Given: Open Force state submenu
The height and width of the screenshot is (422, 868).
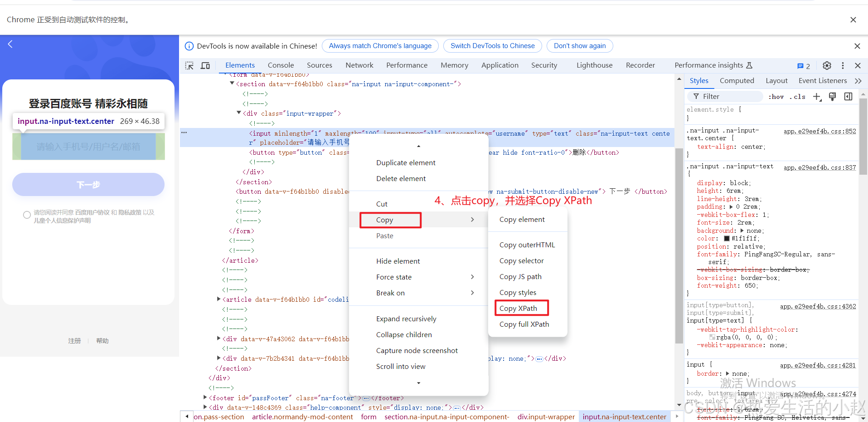Looking at the screenshot, I should 419,277.
